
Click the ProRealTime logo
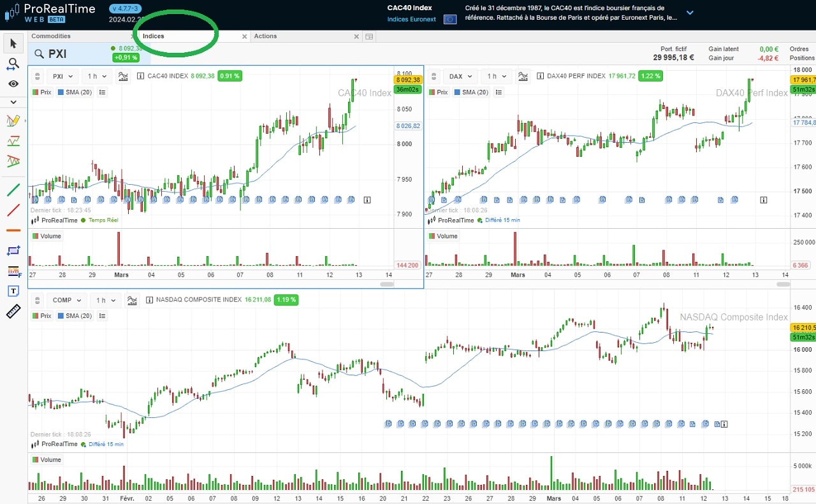pos(50,12)
